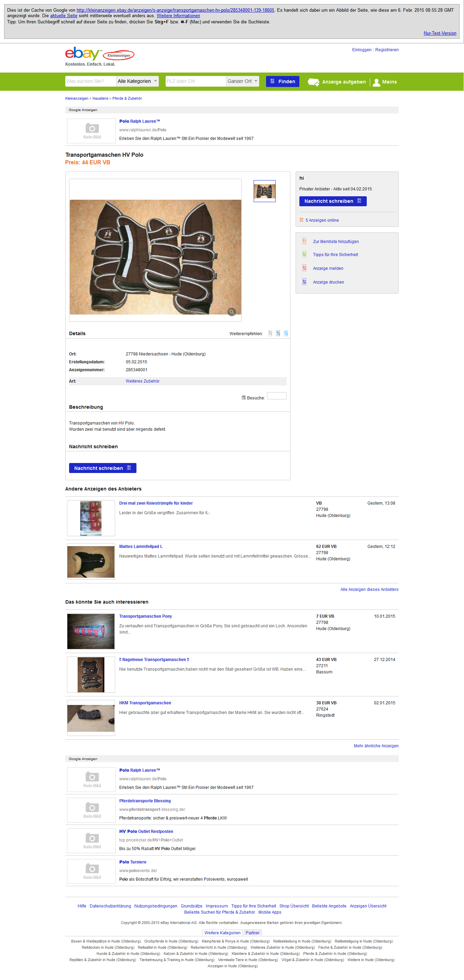Click the PLZ oder Ort input field
This screenshot has height=980, width=464.
click(x=196, y=81)
